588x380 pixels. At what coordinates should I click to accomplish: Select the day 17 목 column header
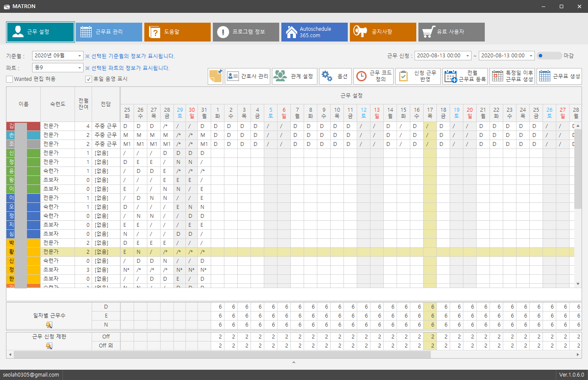430,113
